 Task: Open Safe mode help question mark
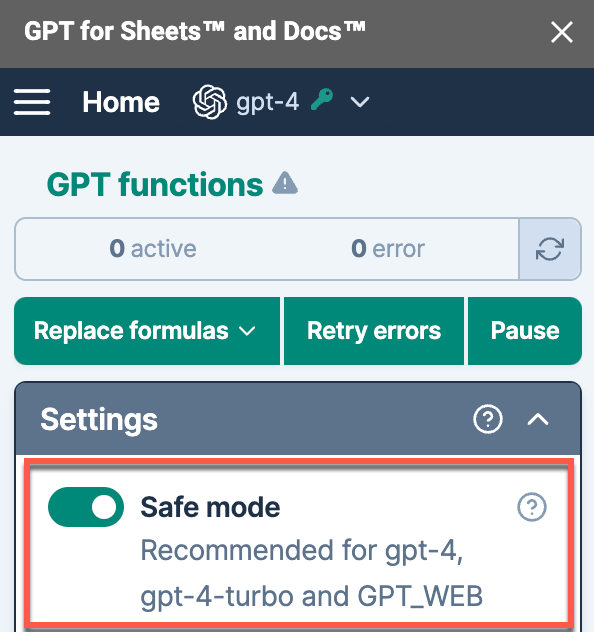(532, 507)
